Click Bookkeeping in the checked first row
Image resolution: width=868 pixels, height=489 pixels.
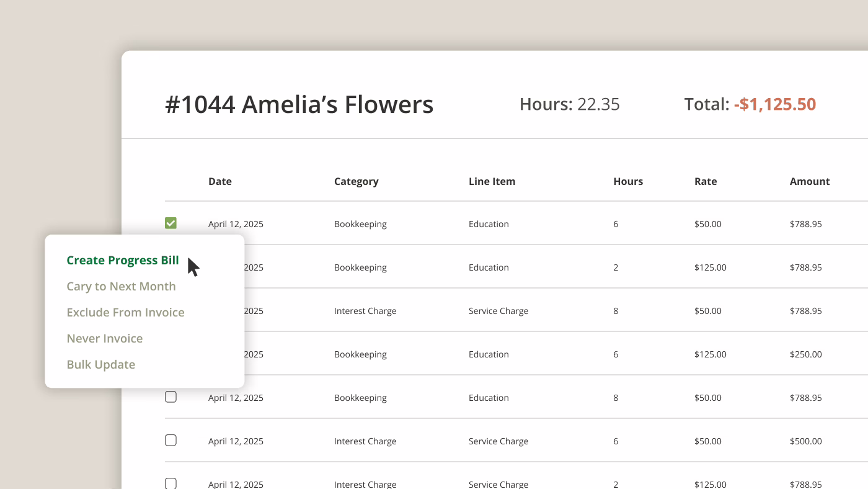pos(360,224)
